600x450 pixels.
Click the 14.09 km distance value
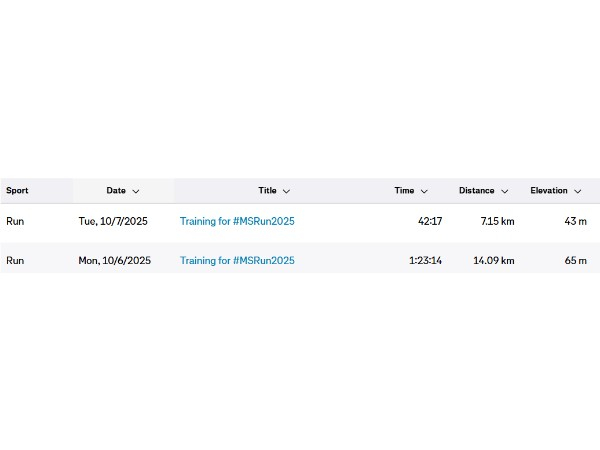495,261
